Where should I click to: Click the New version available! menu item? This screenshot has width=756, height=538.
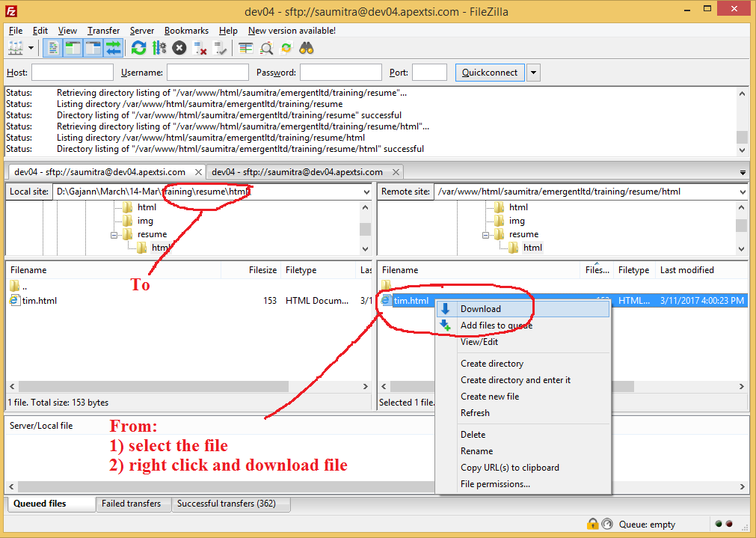(x=292, y=31)
